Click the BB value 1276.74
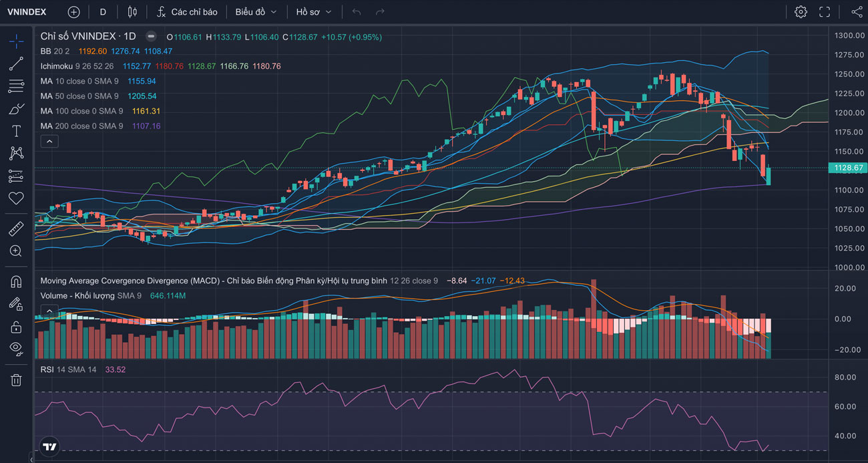This screenshot has height=463, width=868. [x=126, y=51]
